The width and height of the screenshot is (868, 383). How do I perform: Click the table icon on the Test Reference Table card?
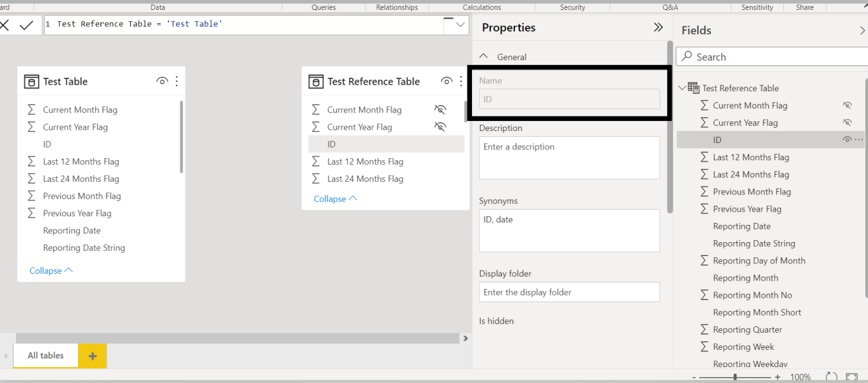tap(316, 81)
